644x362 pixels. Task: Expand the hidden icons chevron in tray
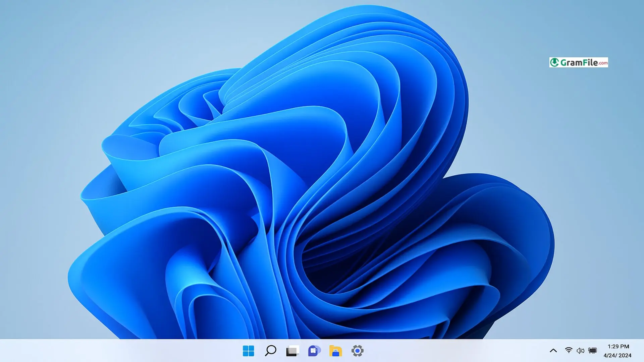tap(553, 351)
